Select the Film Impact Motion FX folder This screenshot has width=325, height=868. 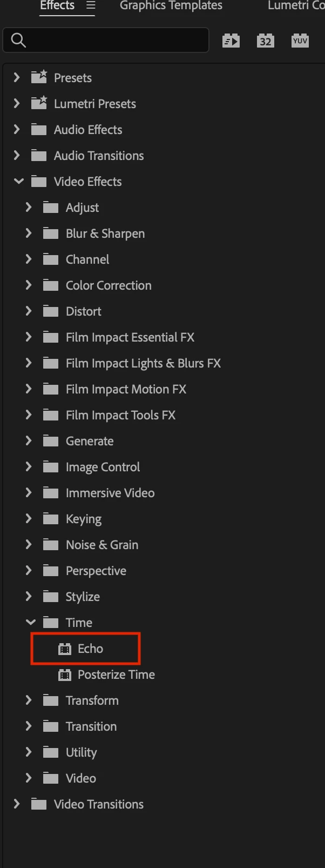[x=126, y=389]
